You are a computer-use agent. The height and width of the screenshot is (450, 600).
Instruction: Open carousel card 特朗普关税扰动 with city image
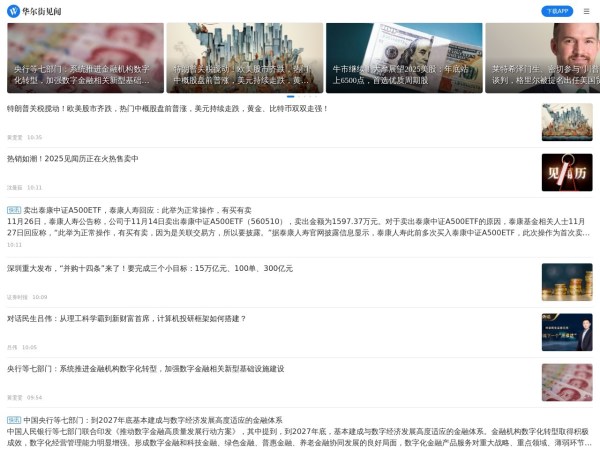pos(244,58)
